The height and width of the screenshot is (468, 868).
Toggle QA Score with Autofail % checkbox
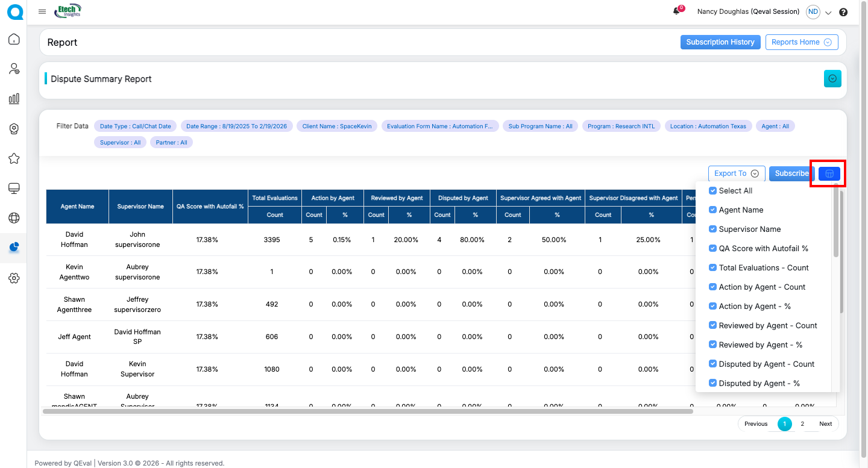[713, 249]
